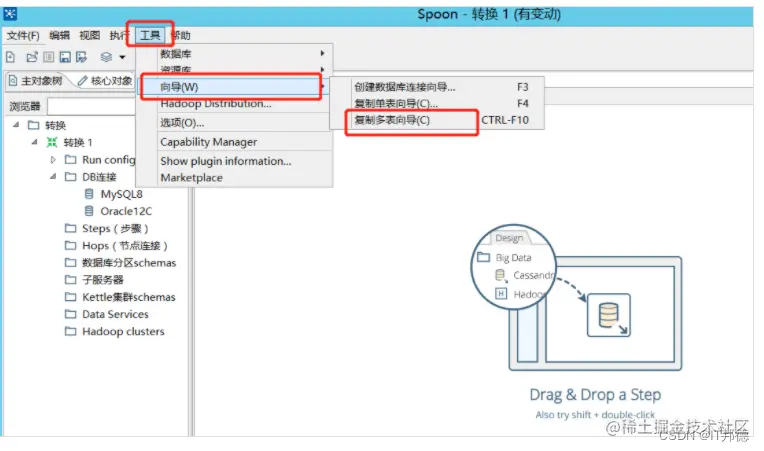The height and width of the screenshot is (451, 764).
Task: Open the 帮助 menu
Action: (181, 36)
